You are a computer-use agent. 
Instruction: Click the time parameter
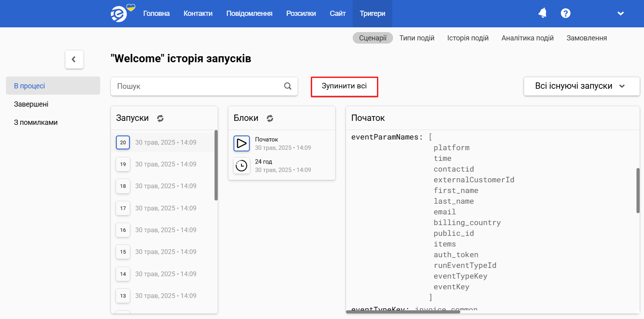443,159
